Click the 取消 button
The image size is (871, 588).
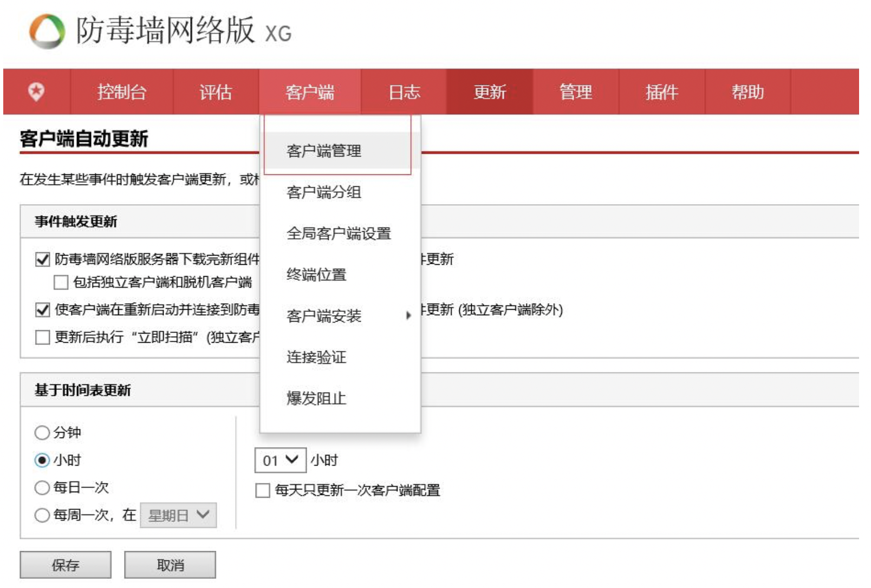point(170,565)
